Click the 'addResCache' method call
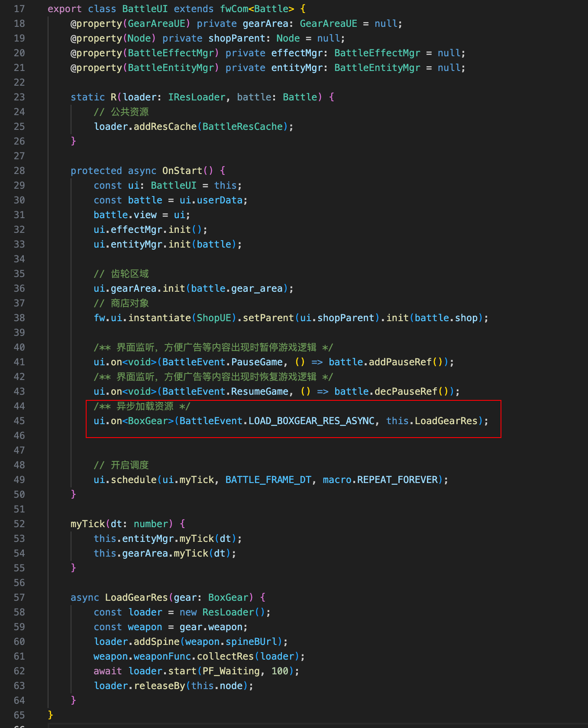Image resolution: width=588 pixels, height=728 pixels. coord(165,126)
